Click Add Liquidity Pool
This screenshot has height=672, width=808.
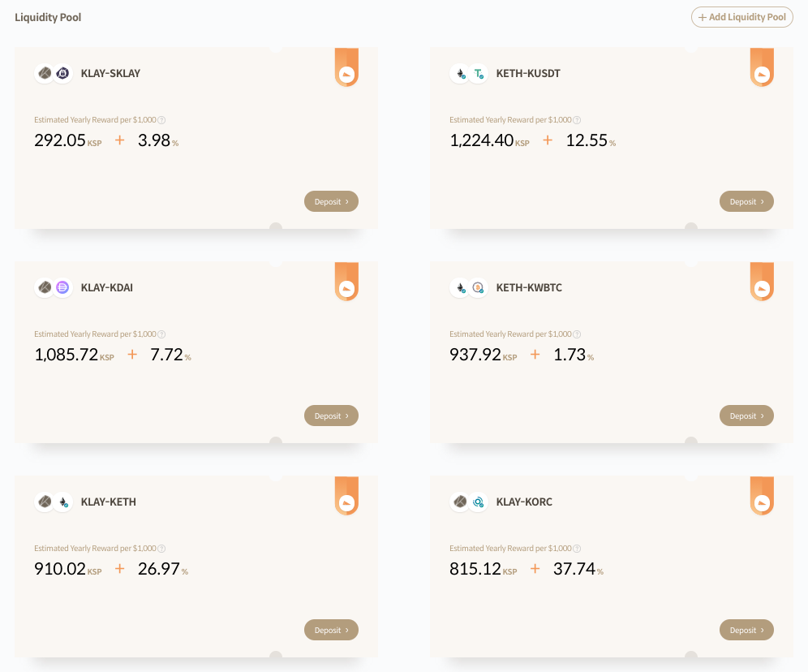(741, 16)
